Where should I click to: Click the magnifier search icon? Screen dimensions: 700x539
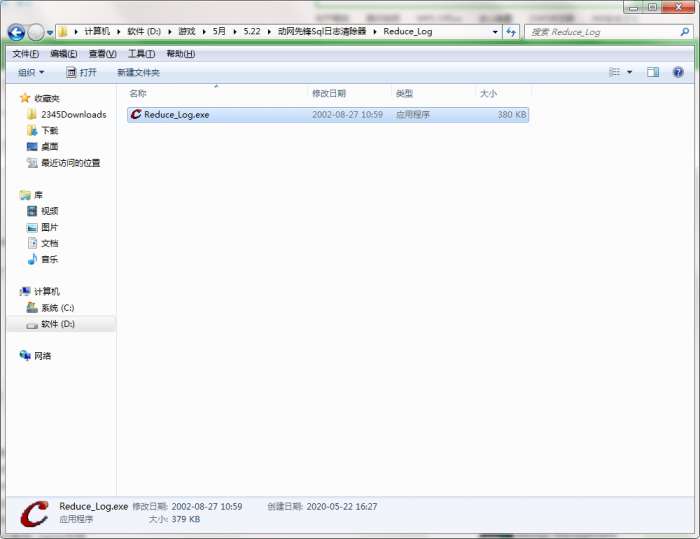click(685, 32)
